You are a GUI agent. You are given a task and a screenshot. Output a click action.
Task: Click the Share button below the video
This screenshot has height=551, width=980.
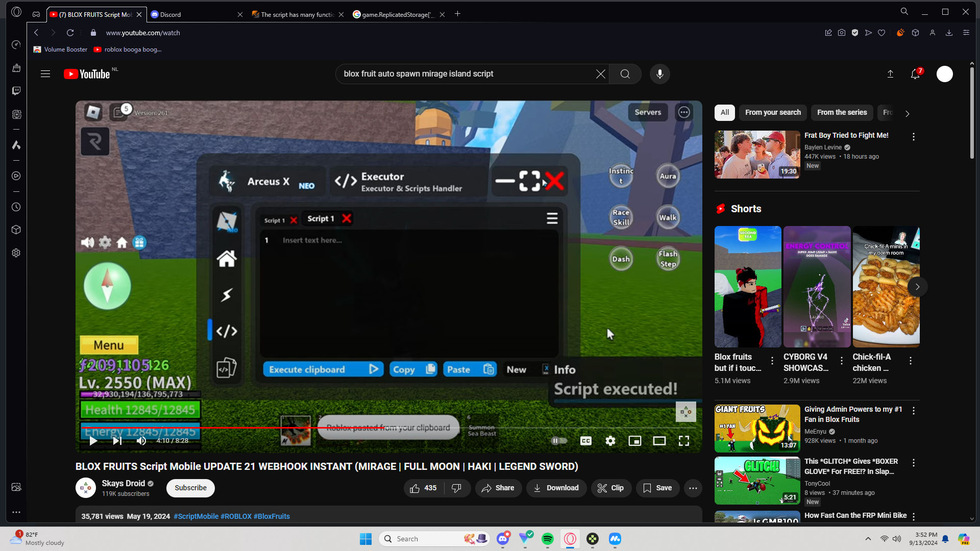(498, 488)
